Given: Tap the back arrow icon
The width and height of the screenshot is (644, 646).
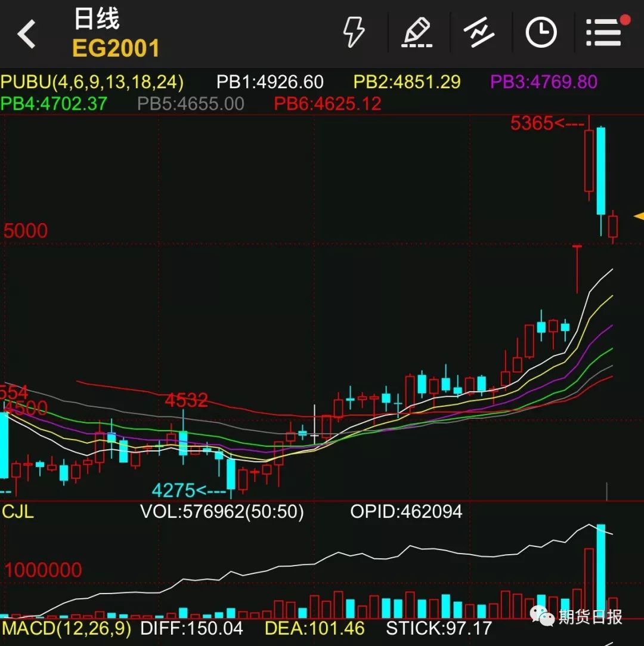Looking at the screenshot, I should (x=27, y=34).
